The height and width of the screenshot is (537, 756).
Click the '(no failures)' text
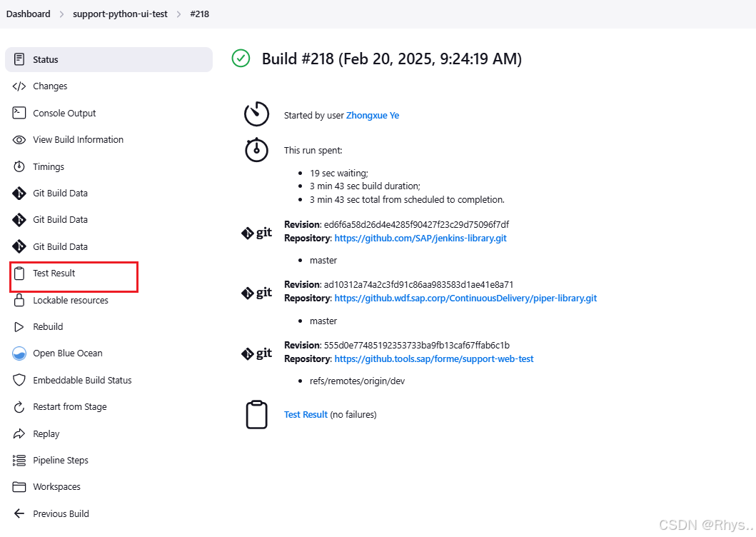point(353,414)
